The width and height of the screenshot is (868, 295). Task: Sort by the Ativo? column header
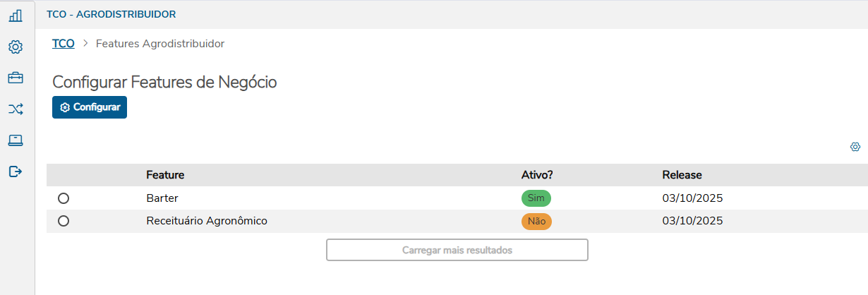(536, 175)
